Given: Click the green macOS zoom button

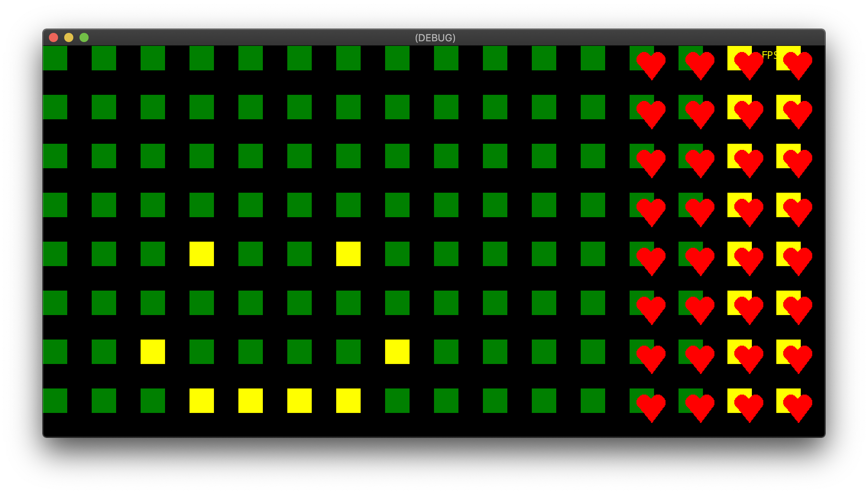Looking at the screenshot, I should pyautogui.click(x=84, y=37).
